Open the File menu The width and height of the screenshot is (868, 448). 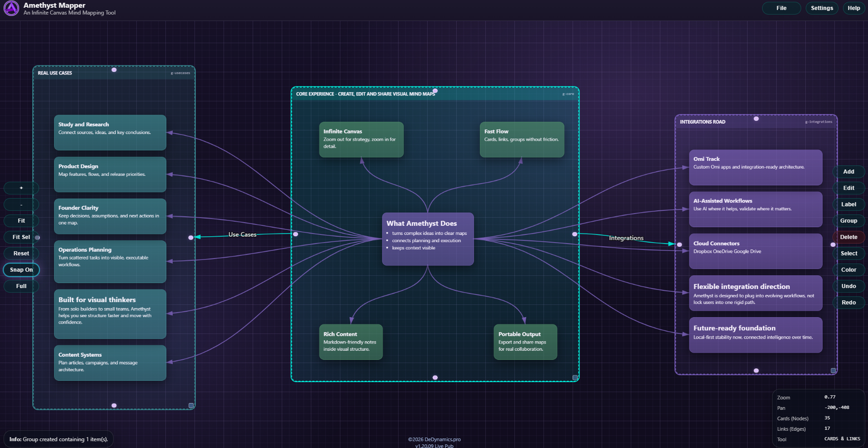pyautogui.click(x=781, y=8)
